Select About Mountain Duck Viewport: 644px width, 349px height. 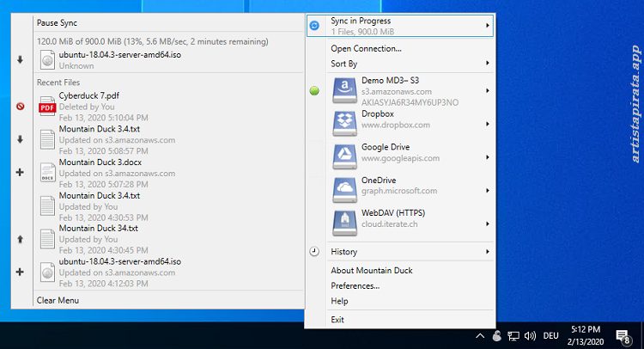pos(371,271)
